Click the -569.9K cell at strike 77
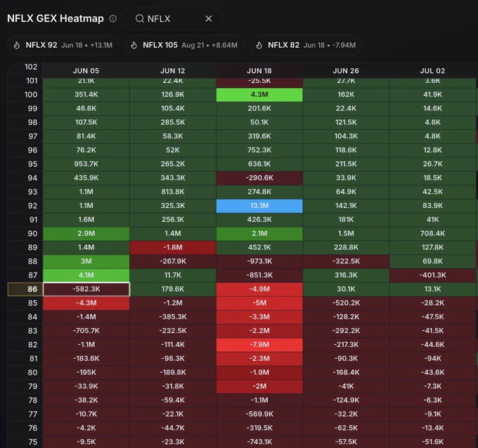This screenshot has width=478, height=448. coord(259,414)
